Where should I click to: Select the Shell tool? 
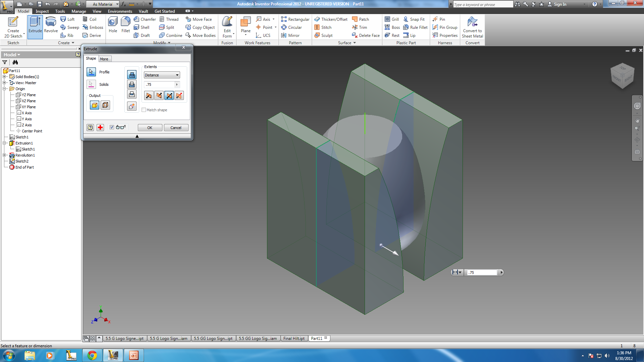(x=142, y=27)
